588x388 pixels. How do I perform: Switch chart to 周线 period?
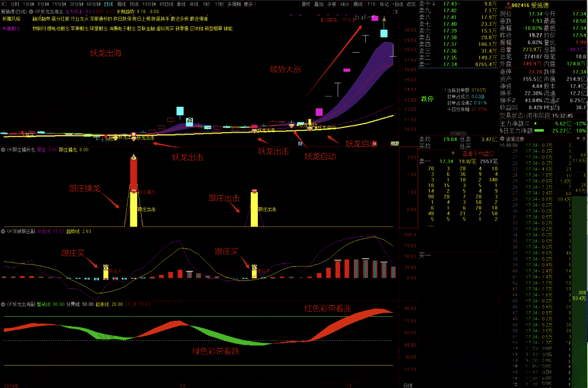[x=121, y=3]
